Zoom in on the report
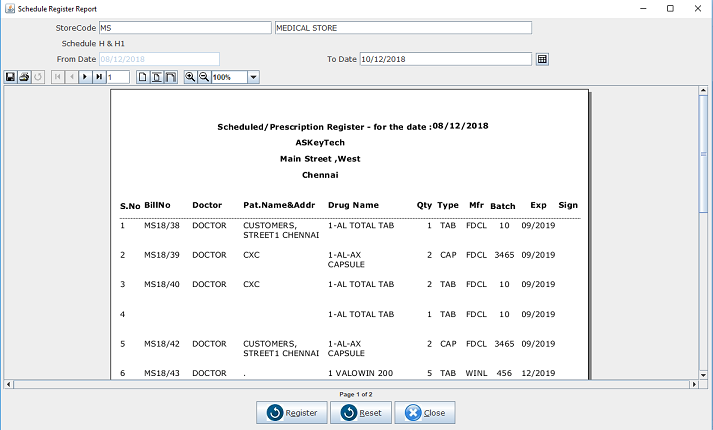 pyautogui.click(x=190, y=77)
